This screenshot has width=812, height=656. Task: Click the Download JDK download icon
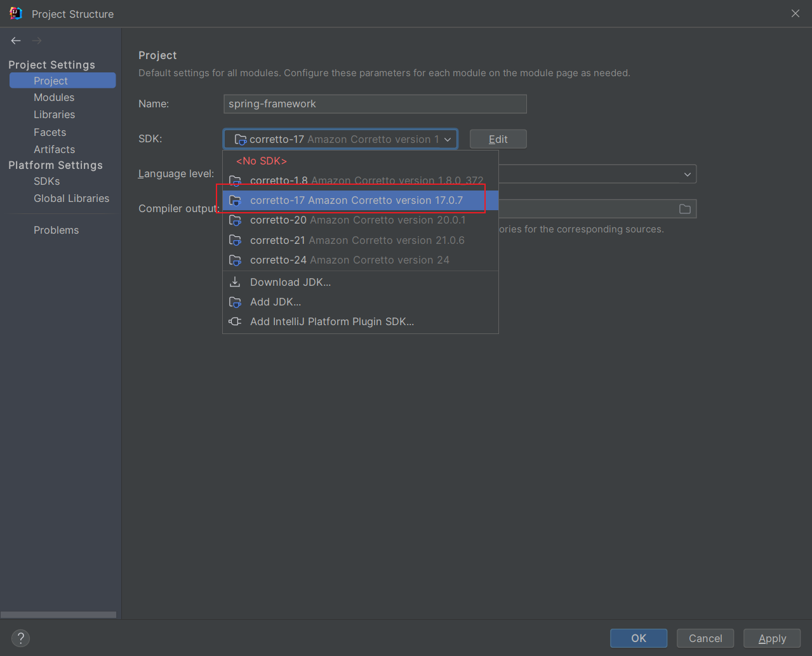pyautogui.click(x=235, y=282)
